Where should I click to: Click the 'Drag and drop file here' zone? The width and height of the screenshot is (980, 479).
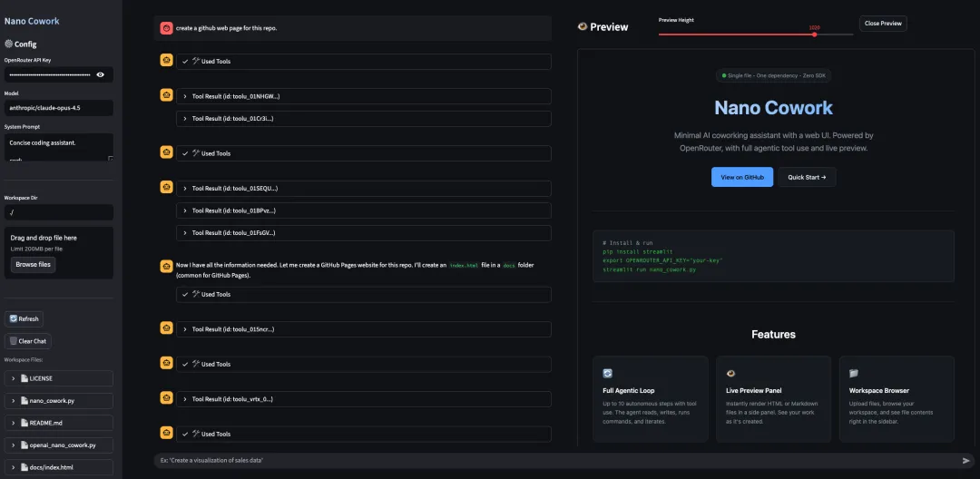pos(59,252)
